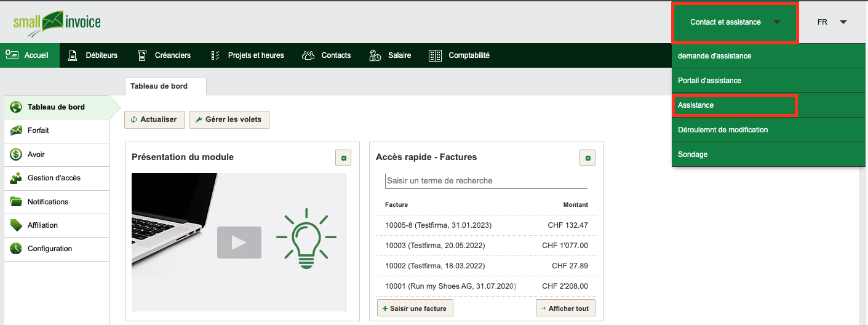868x325 pixels.
Task: Click the Configuration gauge icon
Action: click(17, 249)
